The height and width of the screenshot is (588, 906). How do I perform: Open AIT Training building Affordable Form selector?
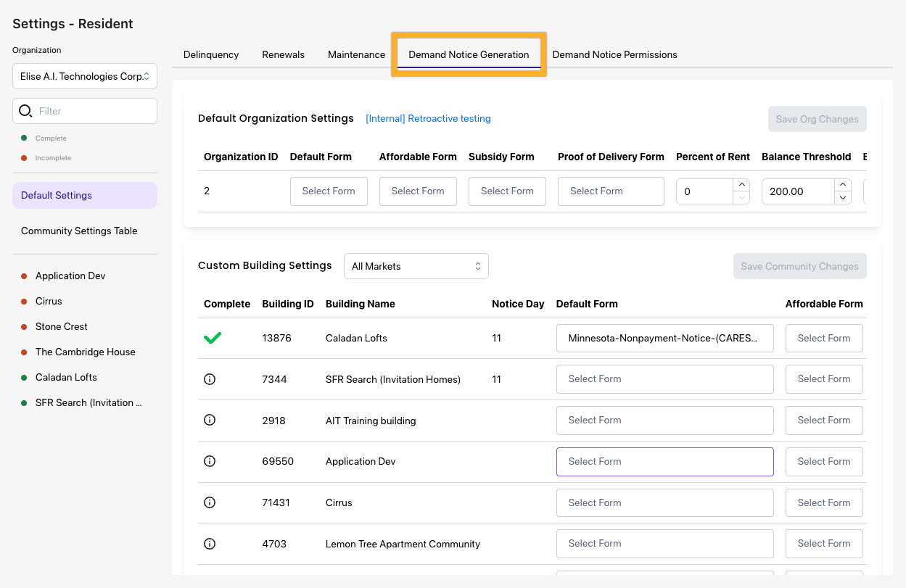824,420
